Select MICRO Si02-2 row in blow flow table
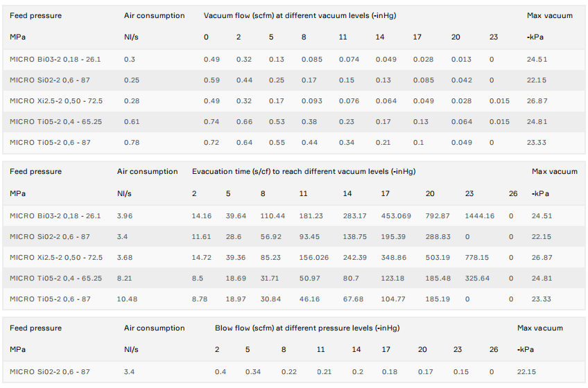This screenshot has width=588, height=388. click(x=50, y=372)
